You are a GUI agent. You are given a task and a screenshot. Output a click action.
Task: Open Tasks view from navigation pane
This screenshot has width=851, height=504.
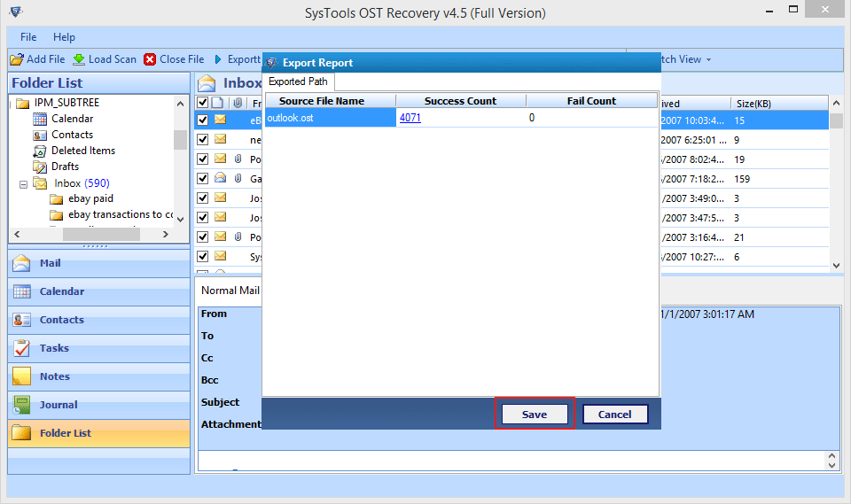pyautogui.click(x=98, y=348)
